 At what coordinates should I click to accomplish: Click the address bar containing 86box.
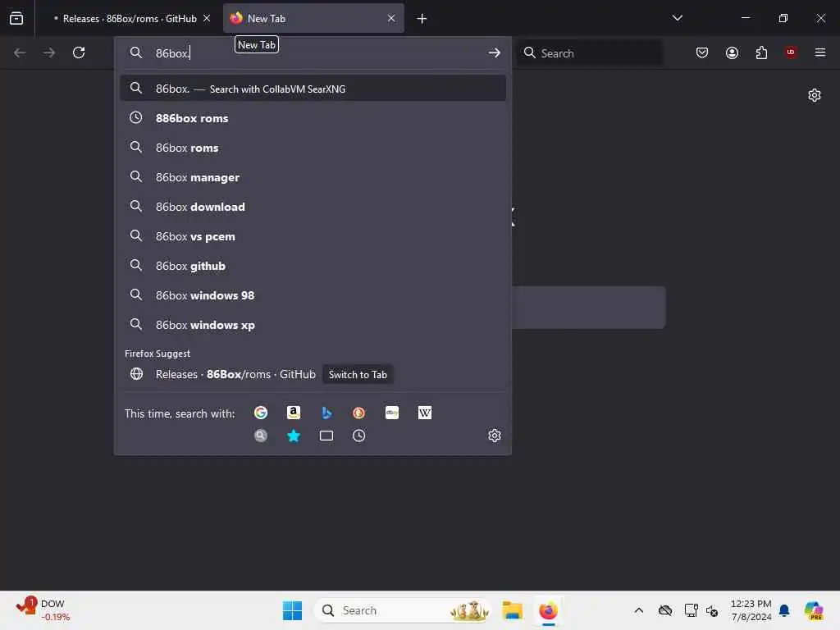(313, 52)
